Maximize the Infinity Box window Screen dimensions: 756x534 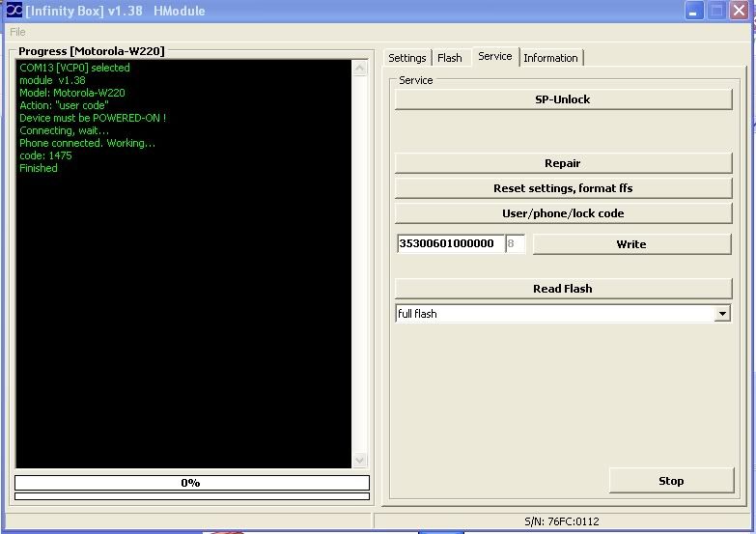click(x=717, y=11)
